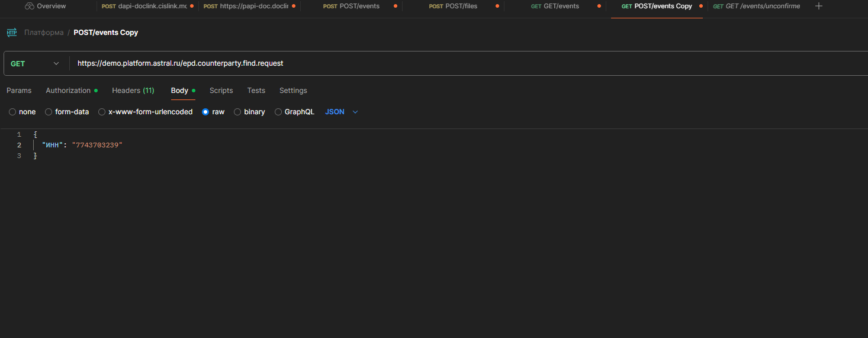Click the unsaved dot on POST/events Copy tab
The height and width of the screenshot is (338, 868).
[700, 7]
